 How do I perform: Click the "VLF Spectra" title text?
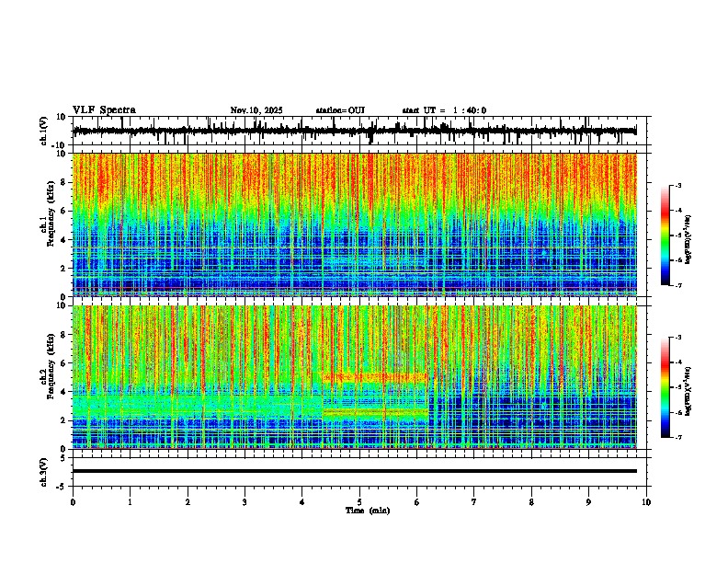point(104,110)
